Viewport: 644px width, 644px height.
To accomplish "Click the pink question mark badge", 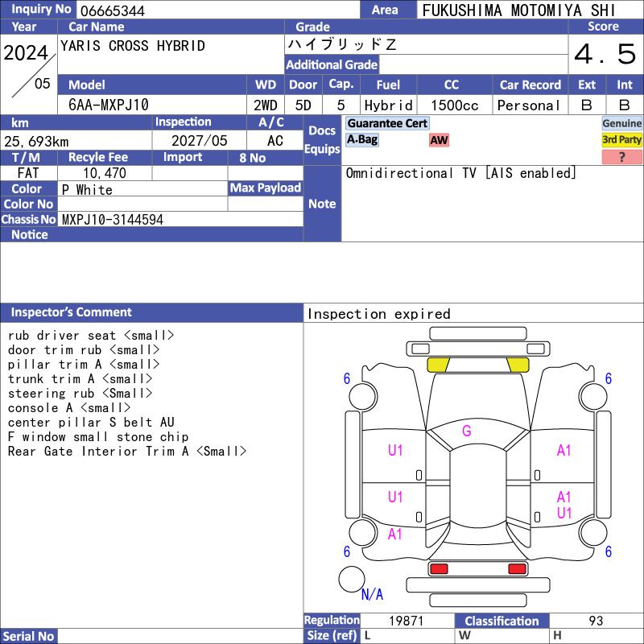I will [621, 157].
